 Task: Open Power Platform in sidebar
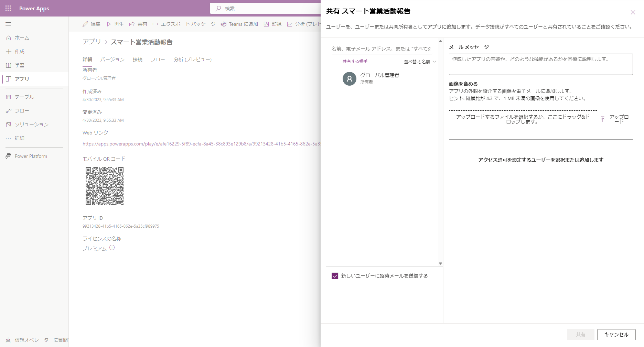coord(31,156)
